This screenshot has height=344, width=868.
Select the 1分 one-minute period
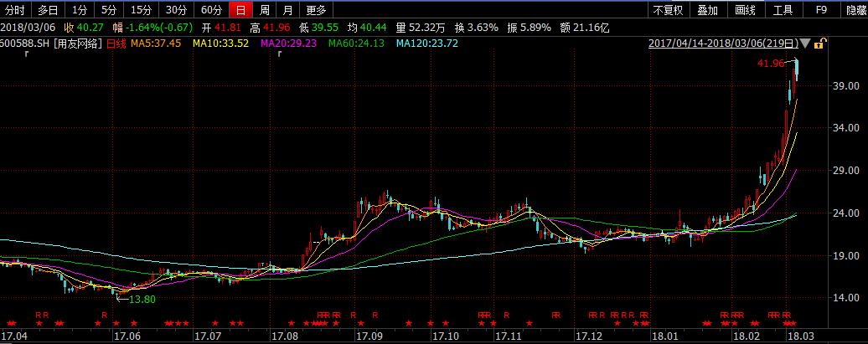[x=79, y=10]
